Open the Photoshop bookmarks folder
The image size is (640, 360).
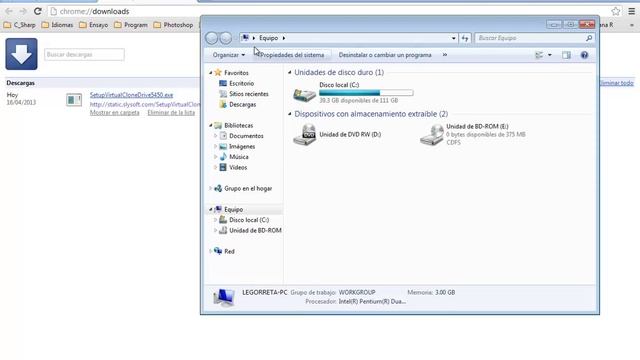[x=173, y=25]
